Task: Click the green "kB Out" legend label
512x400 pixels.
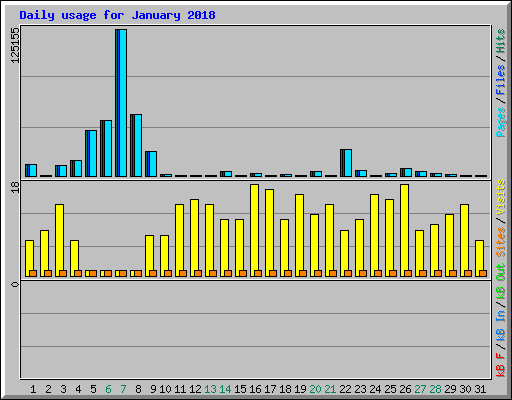Action: 501,282
